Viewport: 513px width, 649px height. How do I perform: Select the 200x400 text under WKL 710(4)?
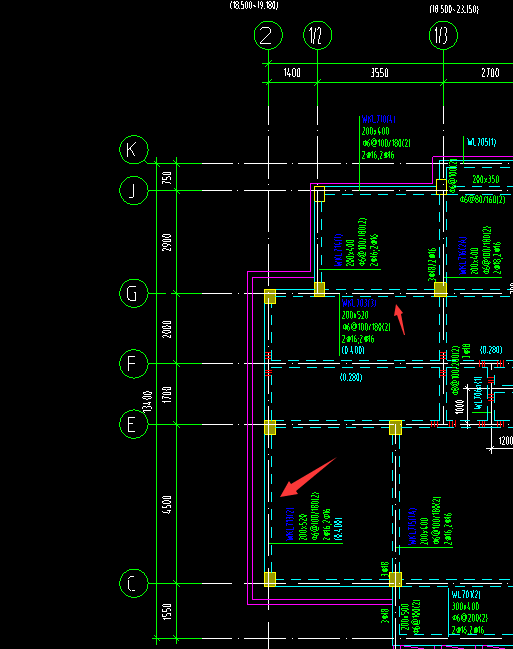point(376,131)
